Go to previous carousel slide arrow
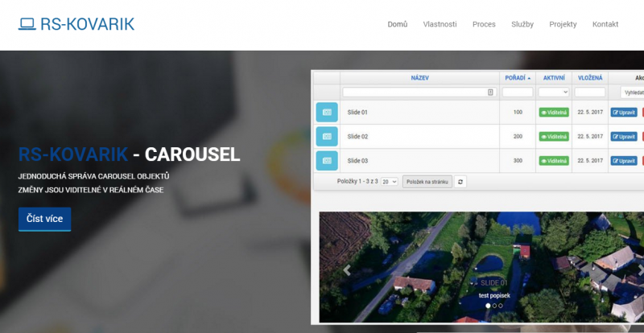644x333 pixels. (347, 270)
